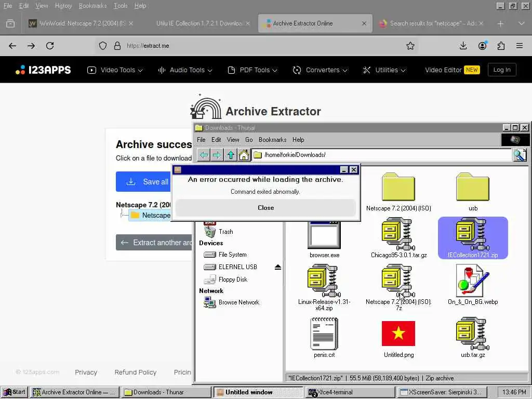Click Thunar search magnifier icon
The image size is (532, 399).
click(x=520, y=155)
